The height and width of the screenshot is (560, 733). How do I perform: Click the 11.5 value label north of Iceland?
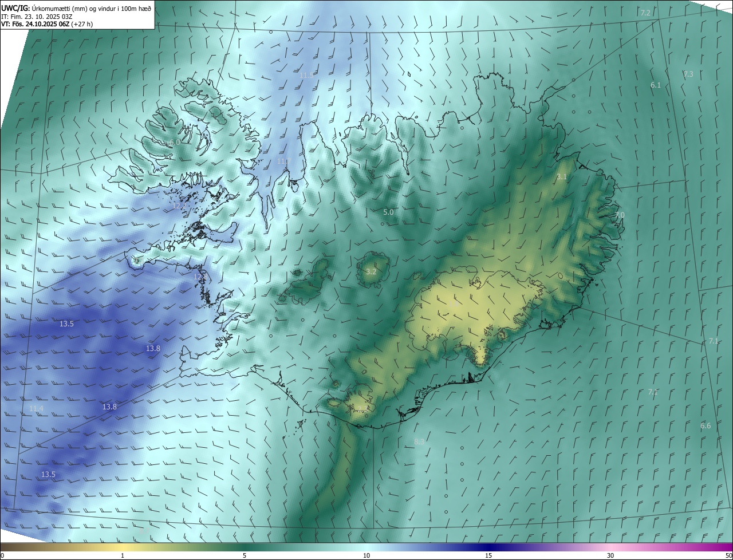click(306, 75)
